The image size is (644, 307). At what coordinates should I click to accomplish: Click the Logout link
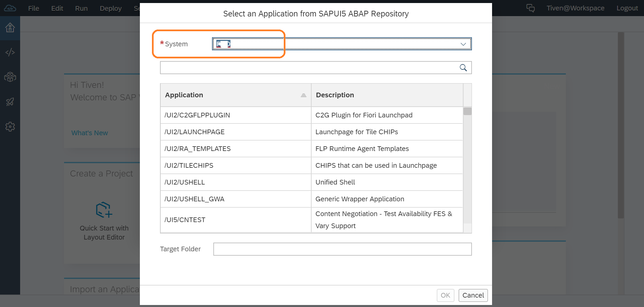[627, 8]
